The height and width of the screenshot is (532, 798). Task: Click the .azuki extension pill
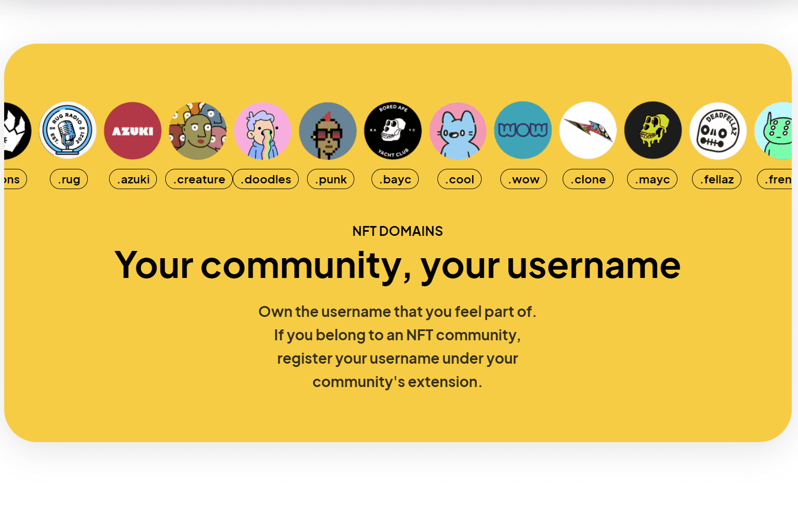click(x=132, y=179)
